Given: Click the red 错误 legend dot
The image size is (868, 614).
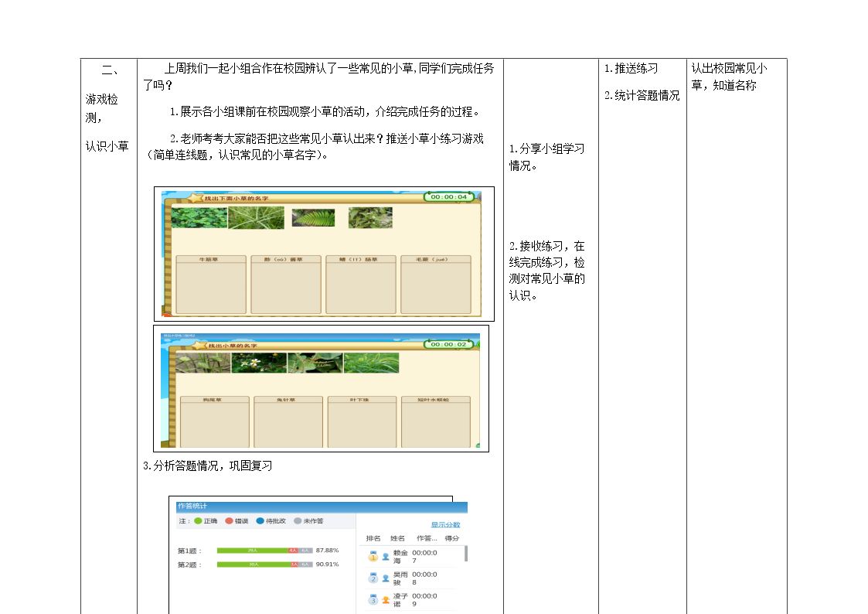Looking at the screenshot, I should point(230,521).
